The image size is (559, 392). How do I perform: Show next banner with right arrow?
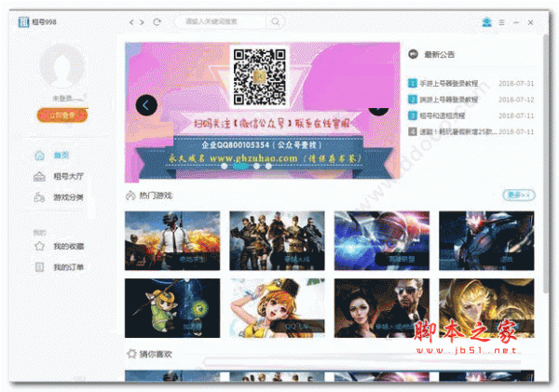tap(378, 110)
